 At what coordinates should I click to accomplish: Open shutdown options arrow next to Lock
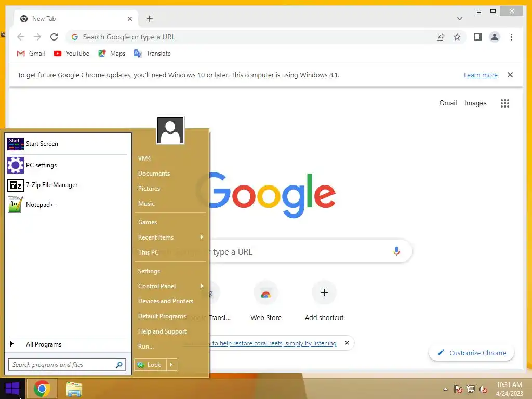click(171, 365)
